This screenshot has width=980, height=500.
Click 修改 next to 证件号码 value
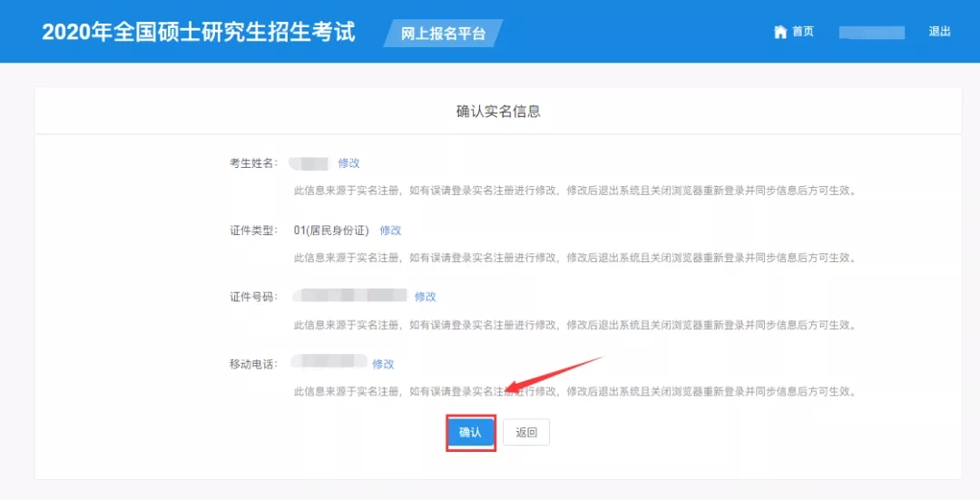coord(425,297)
